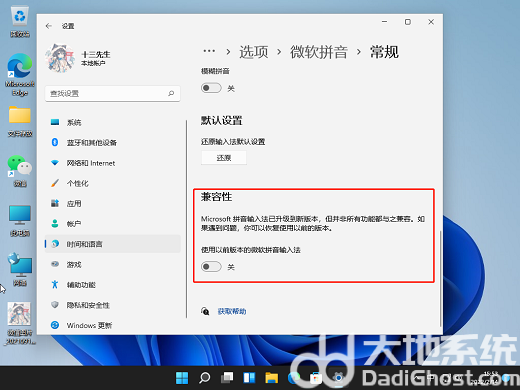Image resolution: width=520 pixels, height=390 pixels.
Task: Open 蓝牙和其他设备 settings
Action: coord(112,143)
